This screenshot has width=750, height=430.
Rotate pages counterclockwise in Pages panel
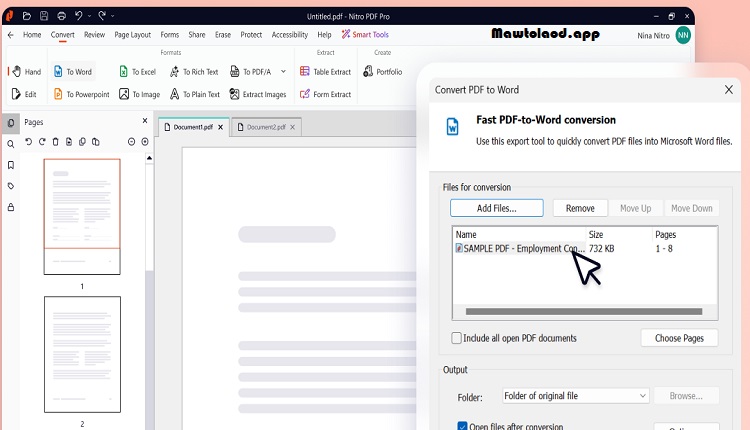[x=29, y=142]
